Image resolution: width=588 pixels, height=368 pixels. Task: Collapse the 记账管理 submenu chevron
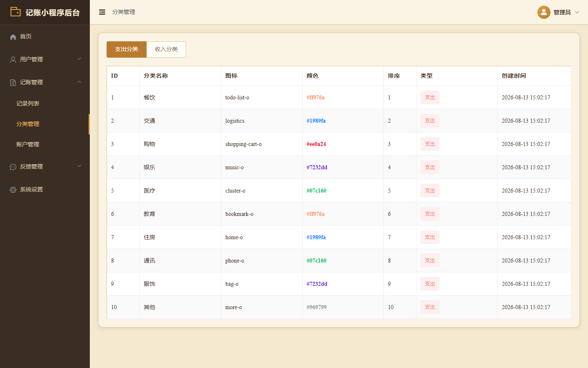[79, 82]
